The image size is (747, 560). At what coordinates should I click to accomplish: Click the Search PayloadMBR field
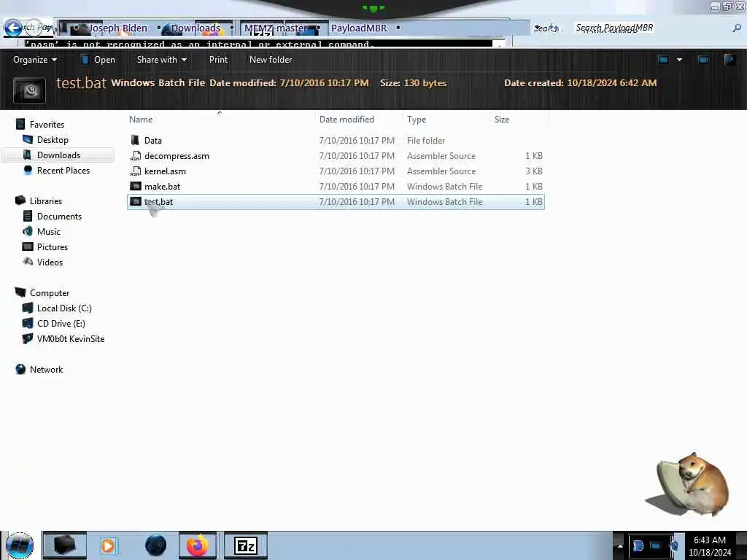[614, 28]
